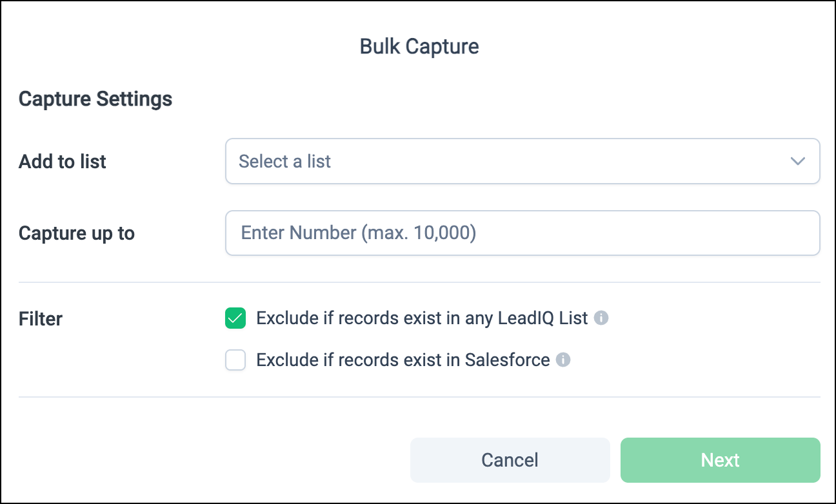Viewport: 836px width, 504px height.
Task: Click the green checkmark in the LeadIQ checkbox
Action: point(235,318)
